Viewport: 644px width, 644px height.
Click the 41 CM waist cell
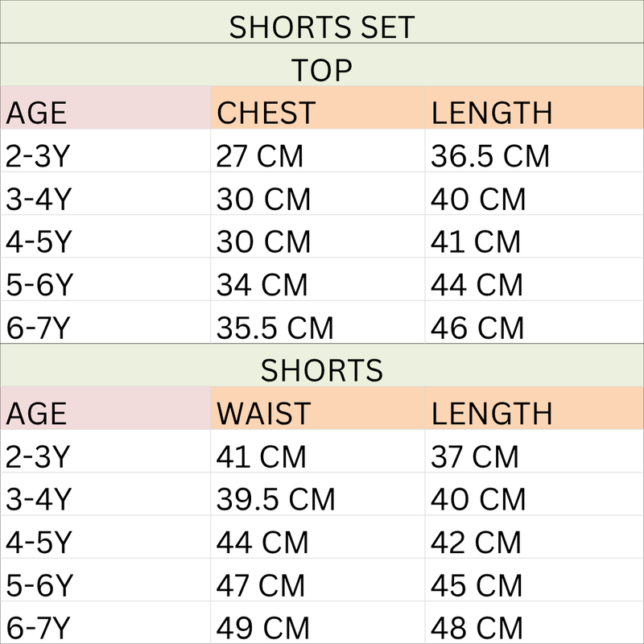318,452
